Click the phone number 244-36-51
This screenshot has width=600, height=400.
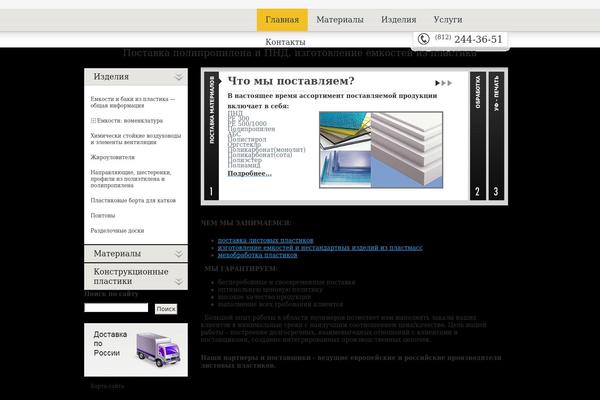coord(478,39)
